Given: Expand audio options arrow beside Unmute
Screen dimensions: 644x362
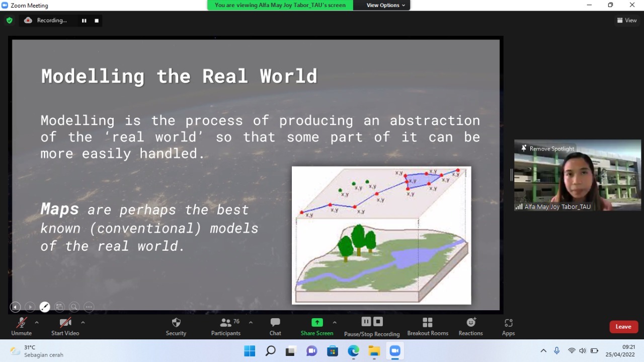Looking at the screenshot, I should coord(37,322).
